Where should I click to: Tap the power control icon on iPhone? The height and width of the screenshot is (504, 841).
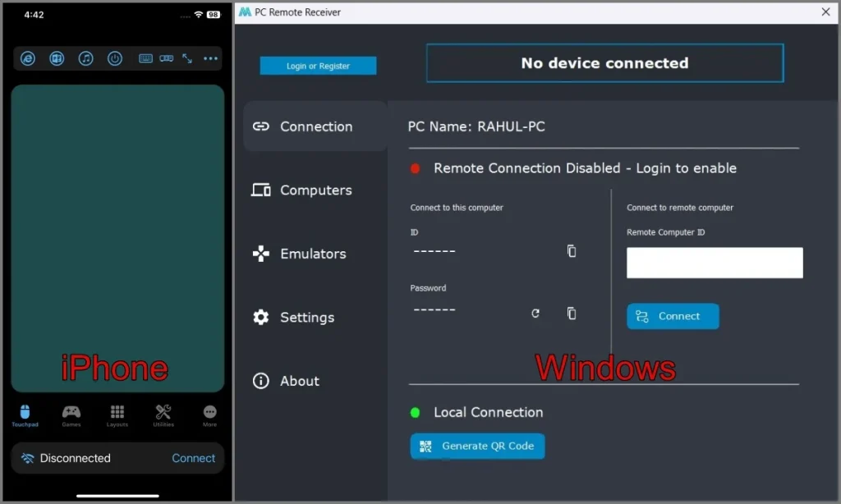tap(115, 58)
